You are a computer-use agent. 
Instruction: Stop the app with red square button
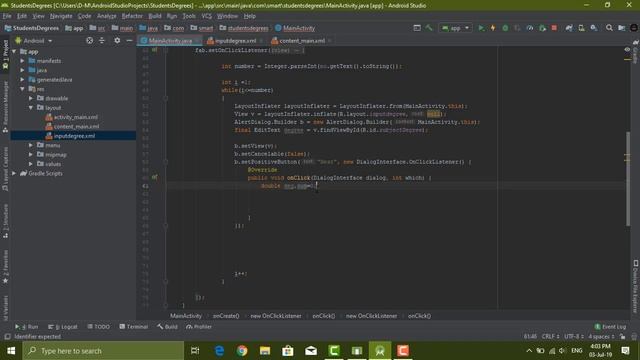[x=554, y=28]
